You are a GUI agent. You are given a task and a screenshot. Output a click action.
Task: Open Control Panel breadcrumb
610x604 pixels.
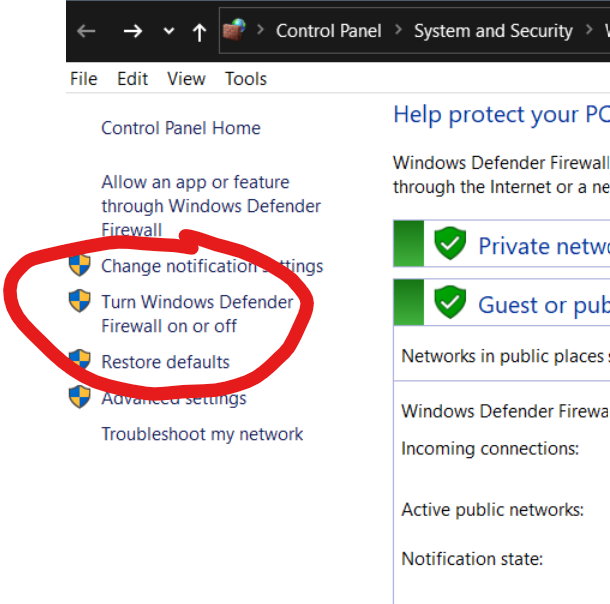328,31
